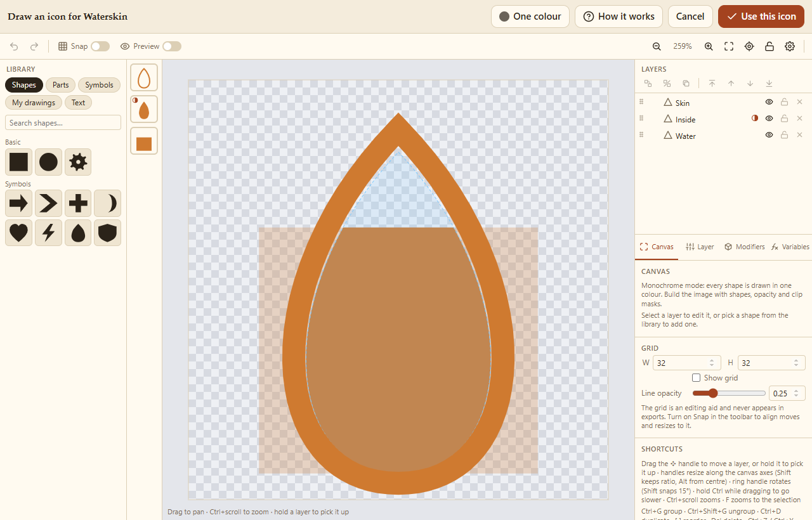Select the Parts library category
This screenshot has width=812, height=520.
(x=61, y=85)
